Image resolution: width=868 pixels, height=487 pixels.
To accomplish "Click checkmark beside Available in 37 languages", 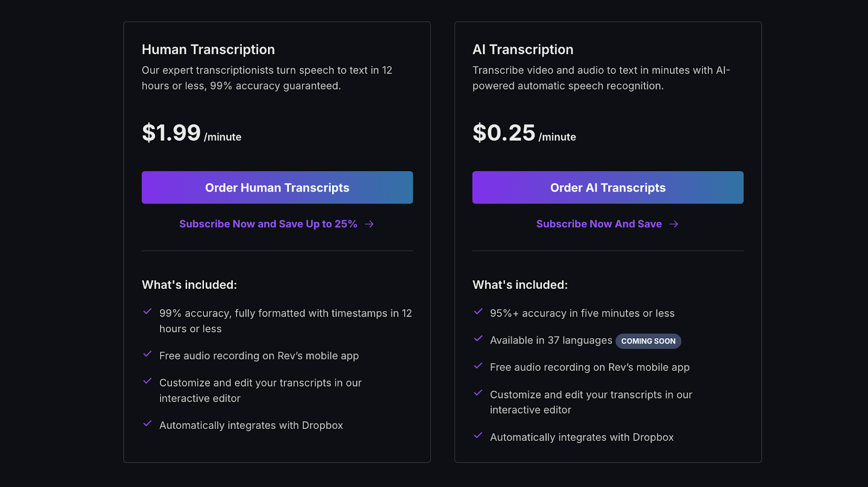I will (x=478, y=339).
